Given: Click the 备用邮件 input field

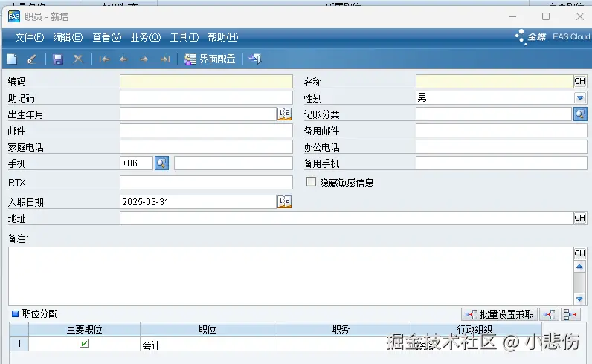Looking at the screenshot, I should tap(501, 131).
